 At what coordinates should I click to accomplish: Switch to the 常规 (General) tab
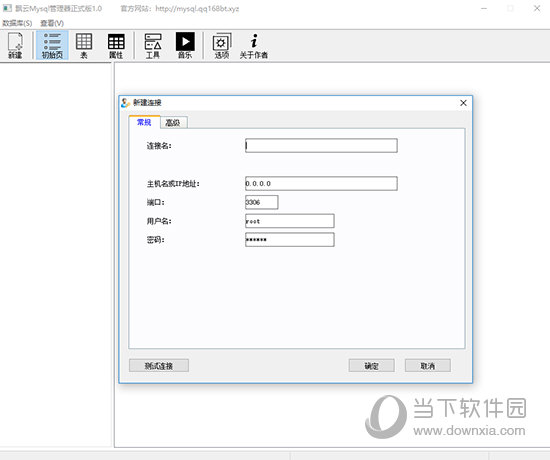click(x=144, y=122)
